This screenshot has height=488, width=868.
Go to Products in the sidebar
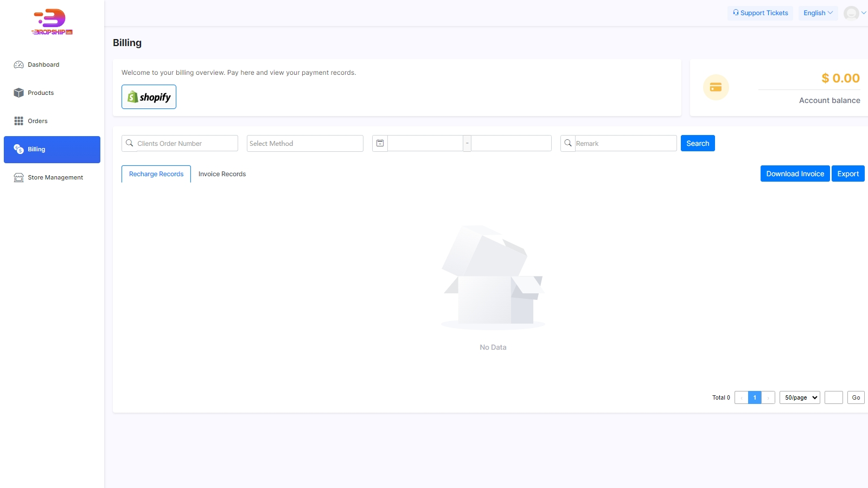[52, 93]
